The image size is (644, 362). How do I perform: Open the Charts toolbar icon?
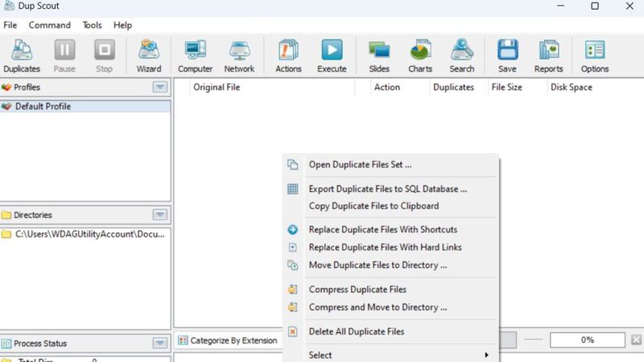tap(419, 55)
